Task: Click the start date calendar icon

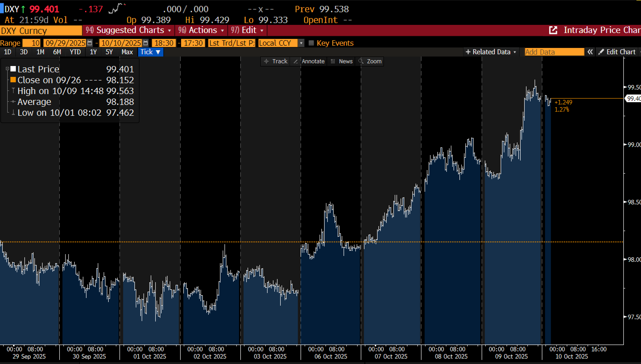Action: 90,43
